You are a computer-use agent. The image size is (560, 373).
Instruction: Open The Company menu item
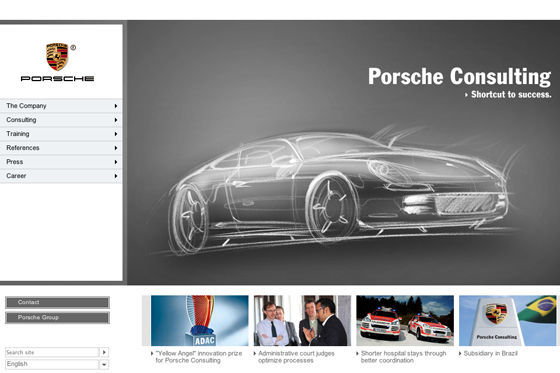pyautogui.click(x=61, y=106)
